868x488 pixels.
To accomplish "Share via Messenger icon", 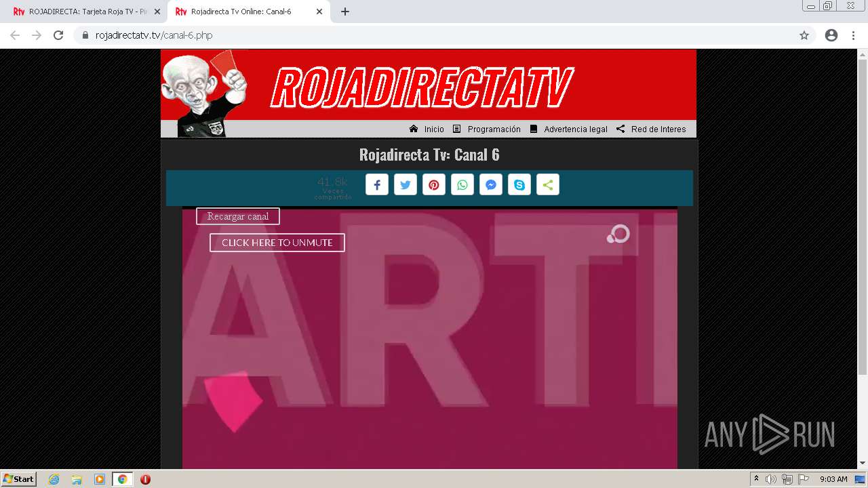I will (x=491, y=185).
